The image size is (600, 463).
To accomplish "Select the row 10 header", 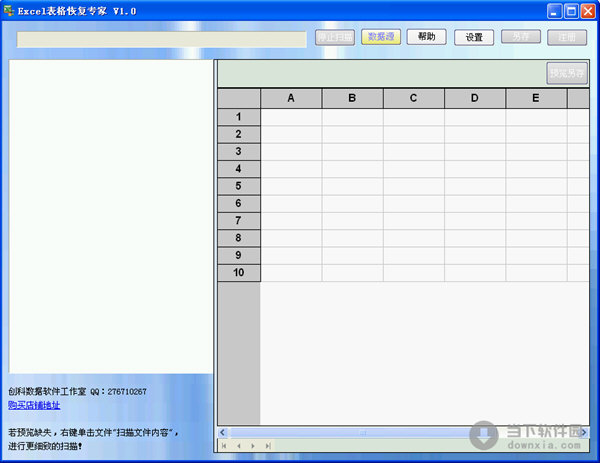I will (239, 273).
